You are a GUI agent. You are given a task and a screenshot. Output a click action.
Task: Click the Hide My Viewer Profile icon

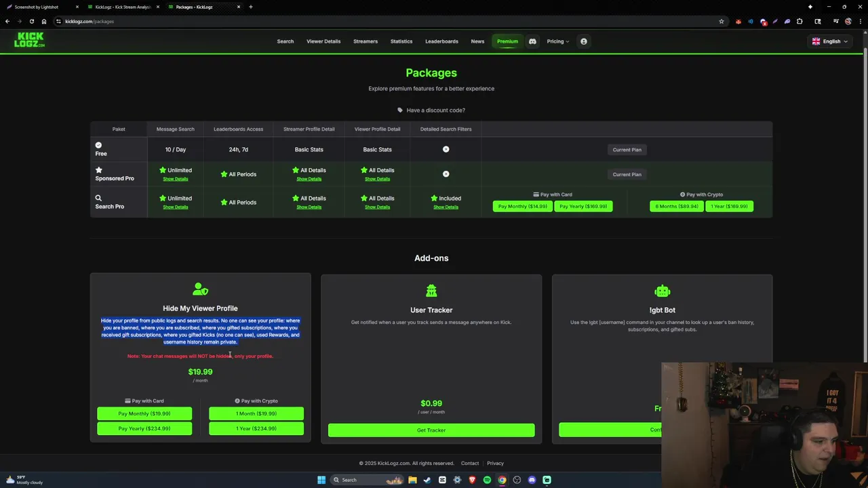(x=200, y=289)
